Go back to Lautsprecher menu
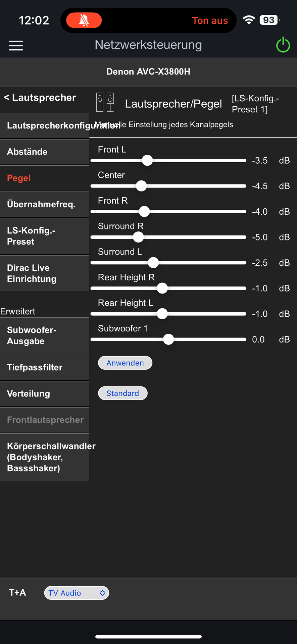This screenshot has width=297, height=644. pyautogui.click(x=40, y=98)
